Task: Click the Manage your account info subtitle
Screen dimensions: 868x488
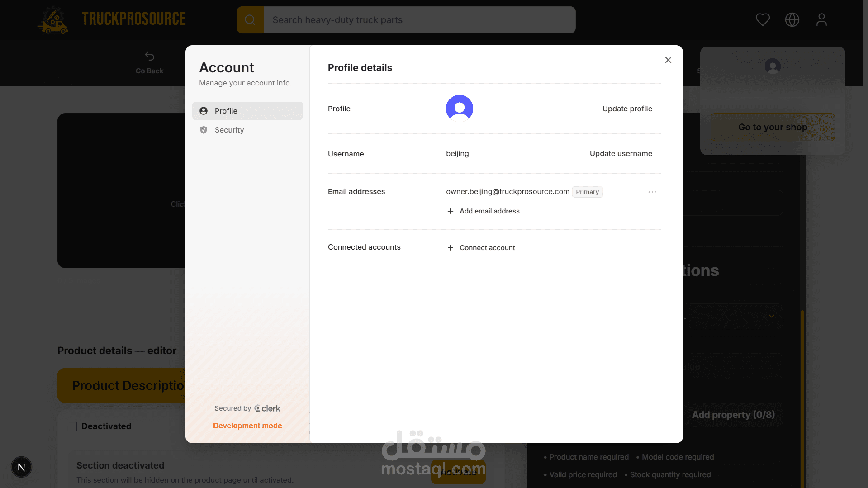Action: pyautogui.click(x=245, y=83)
